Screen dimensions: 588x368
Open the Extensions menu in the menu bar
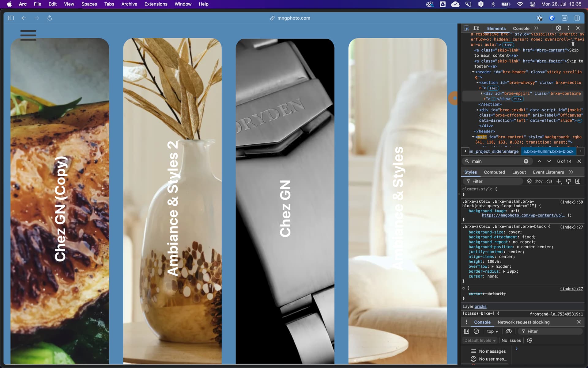click(156, 4)
